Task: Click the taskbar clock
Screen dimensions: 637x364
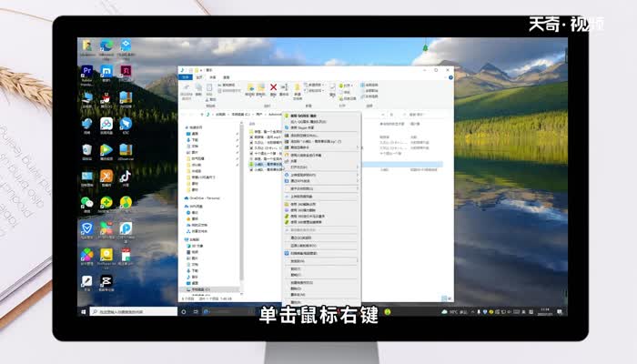Action: 545,311
